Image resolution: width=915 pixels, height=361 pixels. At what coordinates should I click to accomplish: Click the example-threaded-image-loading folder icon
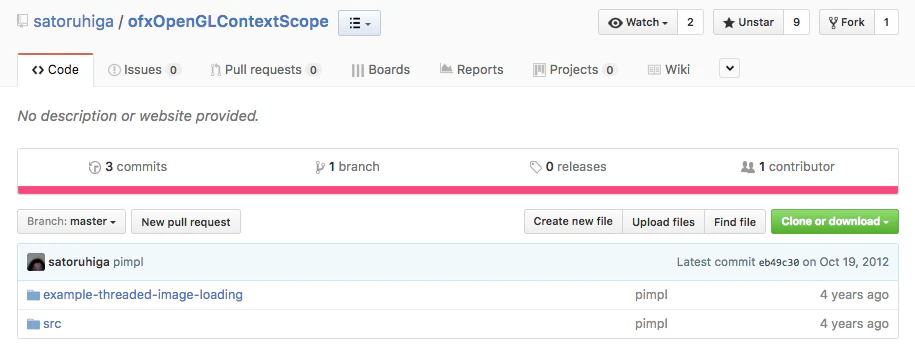click(x=33, y=295)
